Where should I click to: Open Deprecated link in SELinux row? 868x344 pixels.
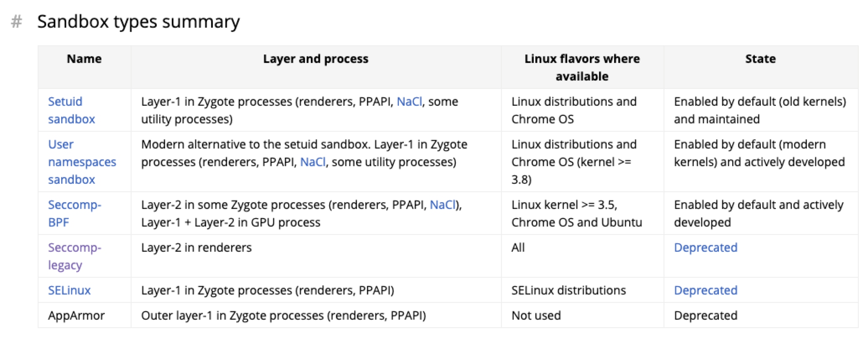(x=705, y=290)
